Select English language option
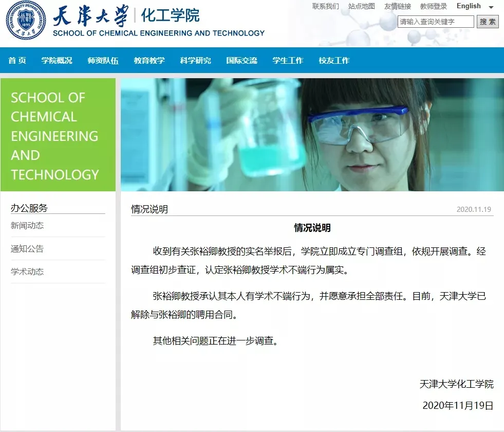Viewport: 504px width, 432px height. (469, 6)
